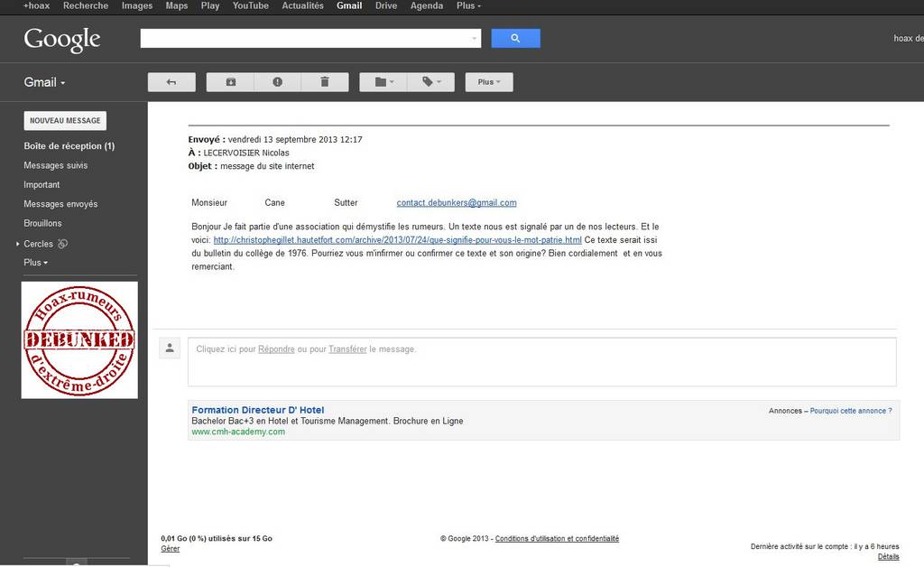Expand the Plus menu in top bar
This screenshot has width=924, height=567.
click(x=468, y=6)
